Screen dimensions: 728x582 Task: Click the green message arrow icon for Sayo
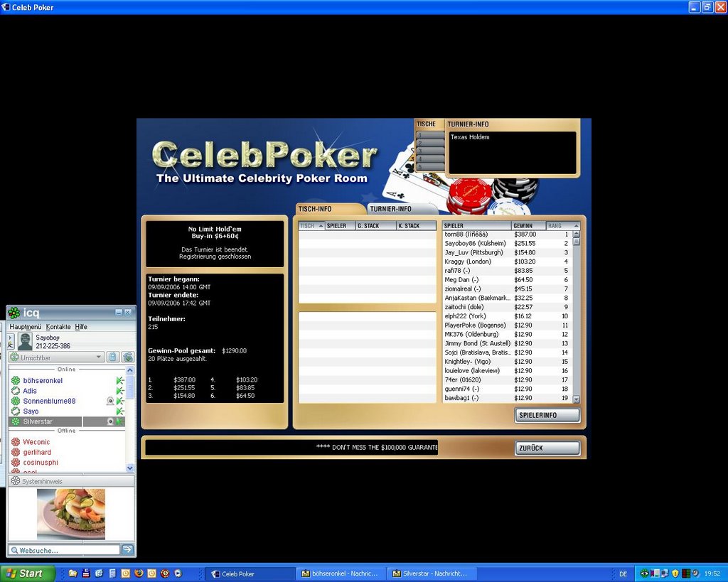click(119, 411)
